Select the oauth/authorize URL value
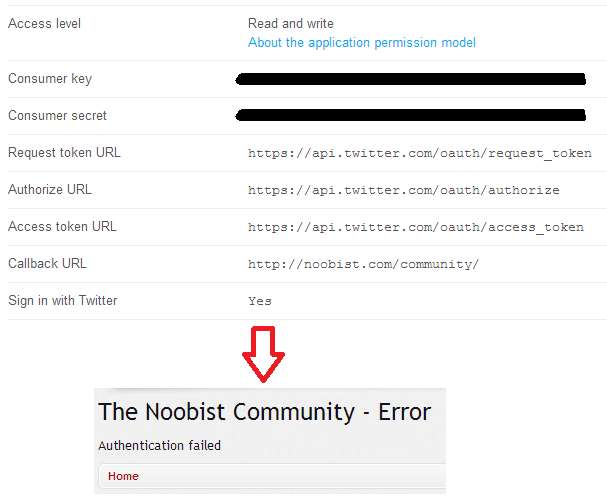 [403, 190]
